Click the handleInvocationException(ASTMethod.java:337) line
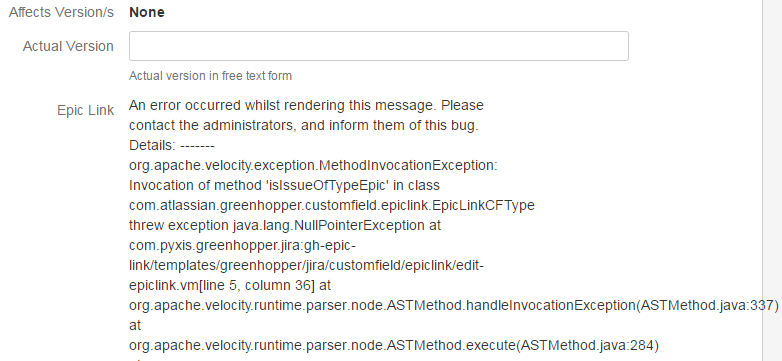782x361 pixels. pyautogui.click(x=454, y=305)
